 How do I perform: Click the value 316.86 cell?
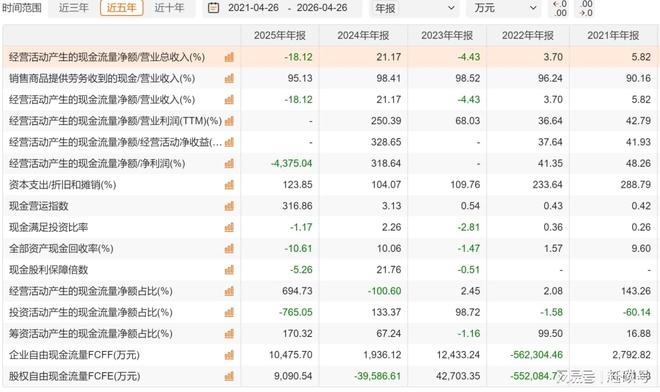tap(297, 206)
